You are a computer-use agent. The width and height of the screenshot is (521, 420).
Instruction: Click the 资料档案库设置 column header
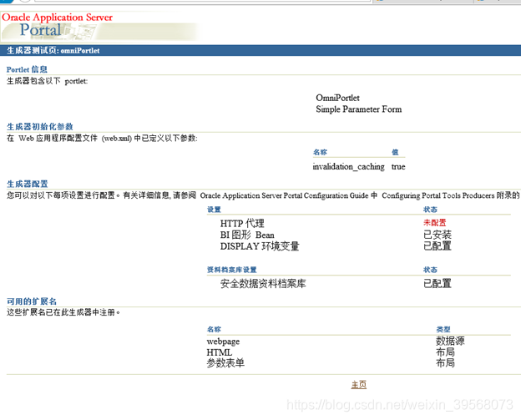click(x=231, y=270)
